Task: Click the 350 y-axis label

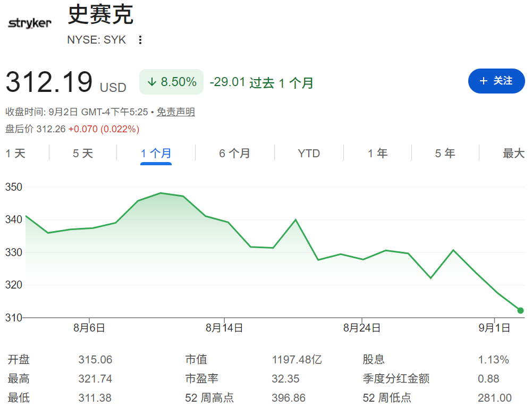Action: pyautogui.click(x=14, y=187)
